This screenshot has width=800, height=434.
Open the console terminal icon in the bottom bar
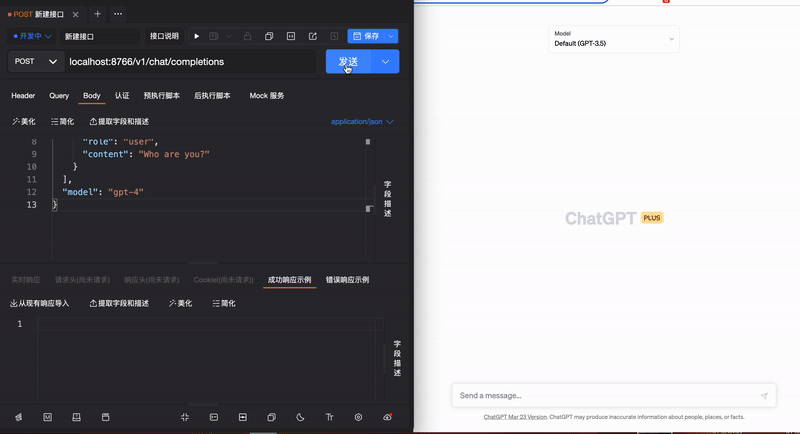tap(214, 417)
